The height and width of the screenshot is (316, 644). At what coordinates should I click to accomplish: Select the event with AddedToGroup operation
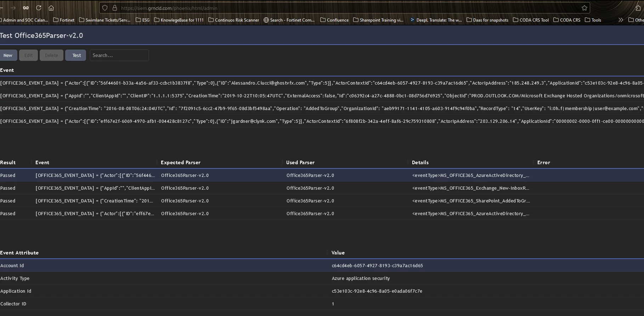tap(322, 109)
